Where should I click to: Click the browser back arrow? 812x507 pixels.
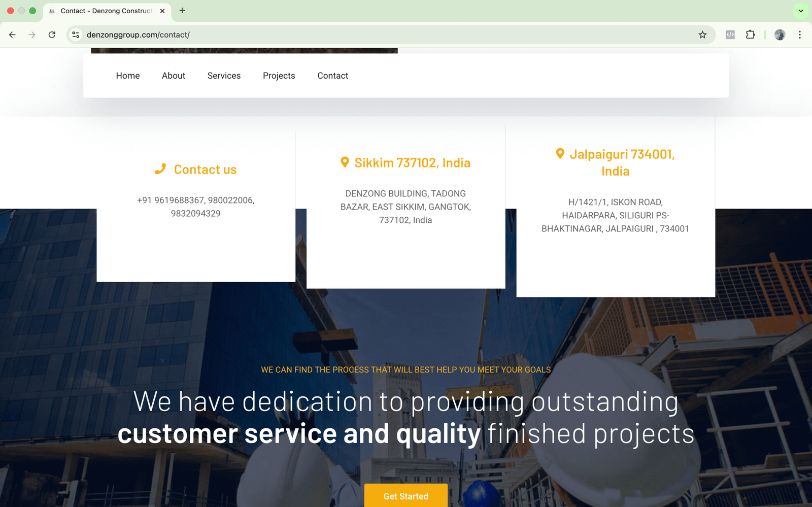point(12,35)
